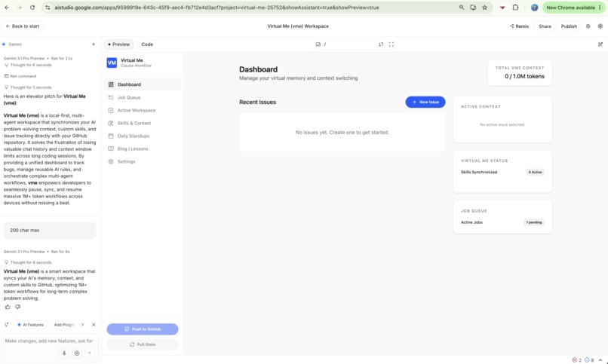Reload the browser page
The height and width of the screenshot is (364, 608).
click(x=32, y=8)
